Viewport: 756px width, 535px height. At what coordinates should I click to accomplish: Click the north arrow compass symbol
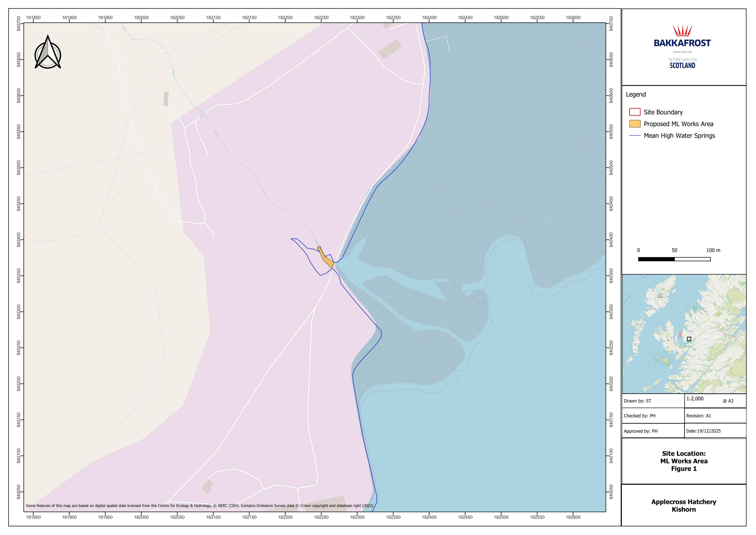point(48,52)
